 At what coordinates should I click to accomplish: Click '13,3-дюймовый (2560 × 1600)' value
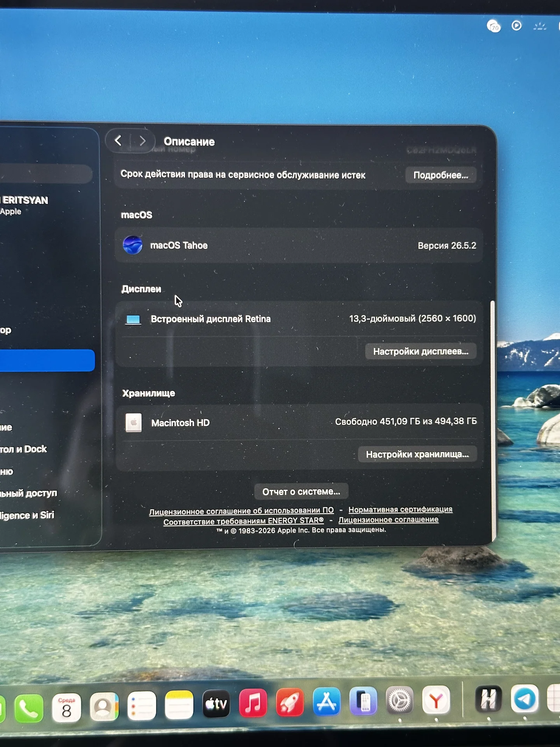pyautogui.click(x=413, y=318)
